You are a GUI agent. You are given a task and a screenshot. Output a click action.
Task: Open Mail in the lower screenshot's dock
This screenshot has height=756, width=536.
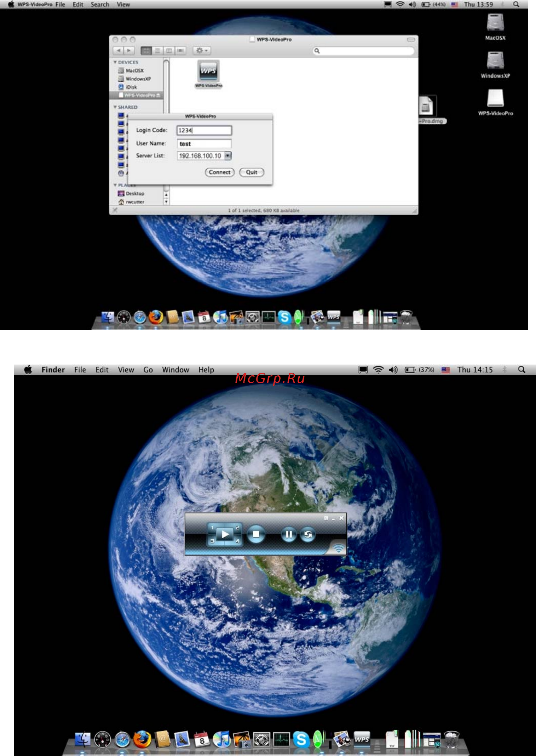182,739
